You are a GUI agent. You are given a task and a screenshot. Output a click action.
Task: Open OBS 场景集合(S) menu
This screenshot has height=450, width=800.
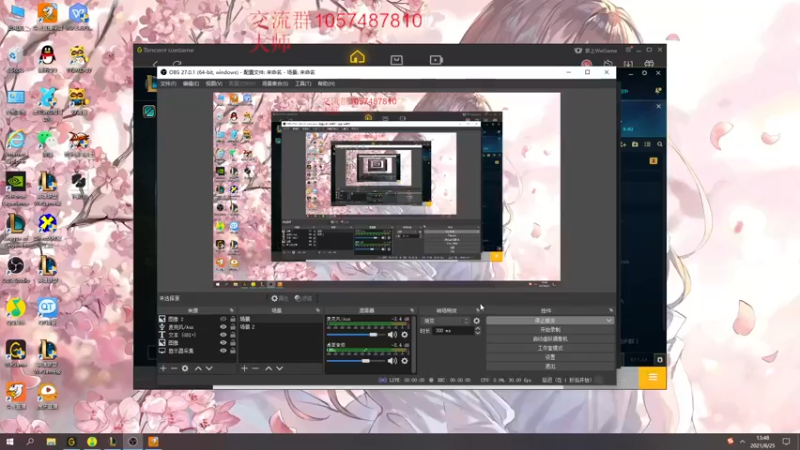[x=275, y=84]
